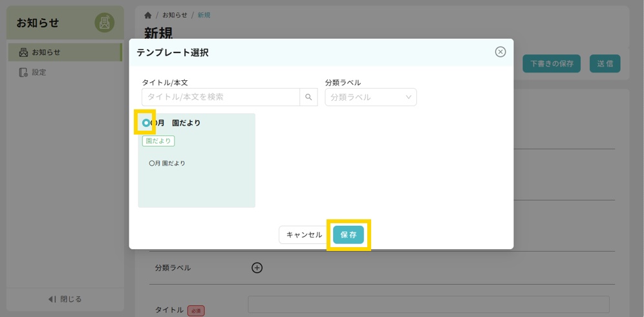Open the 分類ラベル dropdown in the dialog
The height and width of the screenshot is (317, 644).
(370, 97)
